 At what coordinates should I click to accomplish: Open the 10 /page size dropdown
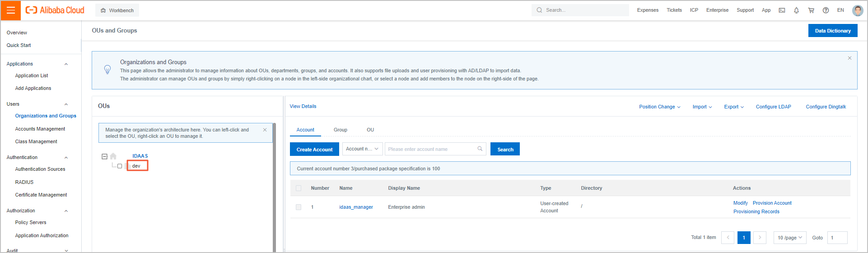790,238
